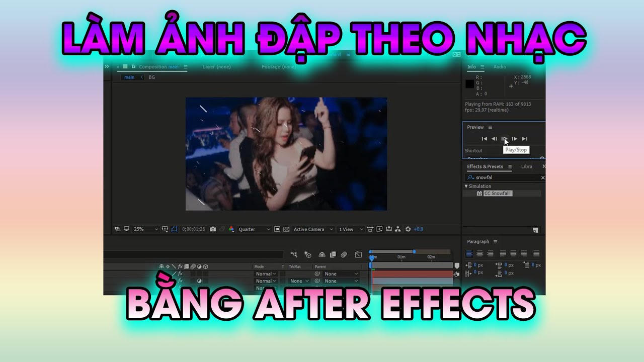Open second layer's Normal blend mode dropdown
Image resolution: width=644 pixels, height=362 pixels.
click(266, 281)
